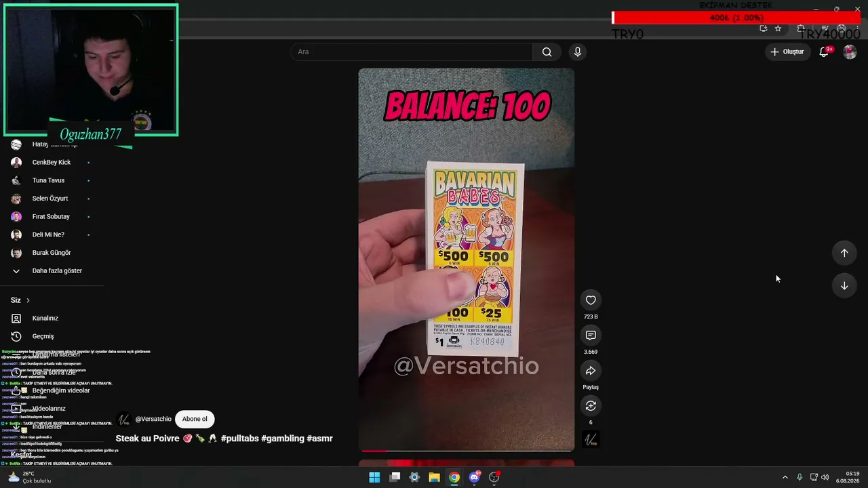The width and height of the screenshot is (868, 488).
Task: Open the notifications bell
Action: (824, 52)
